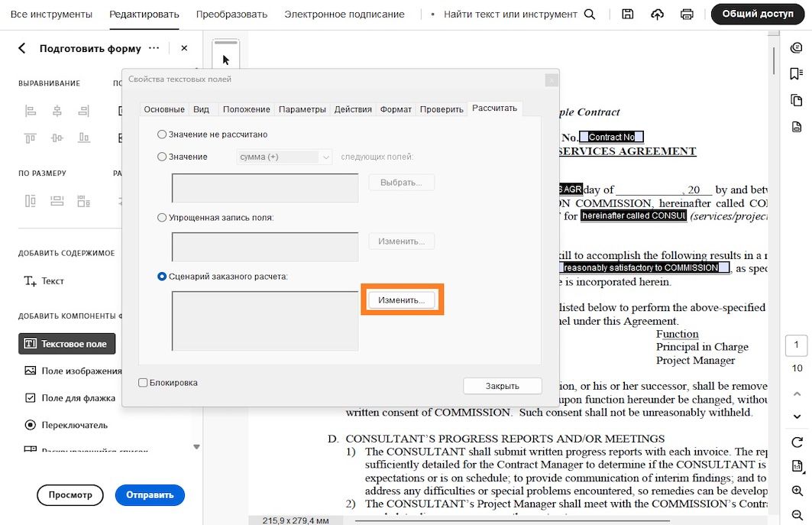Screen dimensions: 812x525
Task: Click the highlighted Изменить button
Action: click(x=403, y=299)
